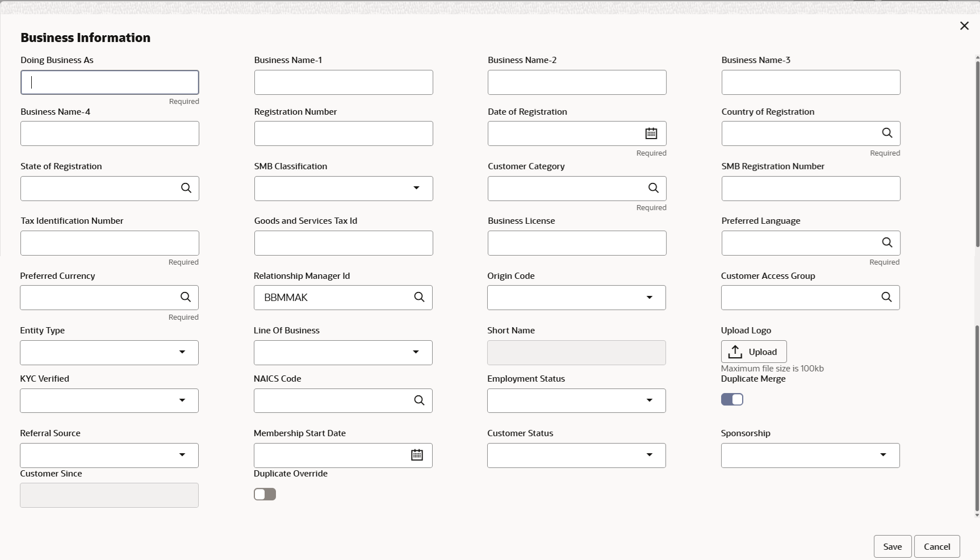This screenshot has height=560, width=980.
Task: Upload a logo file
Action: click(753, 352)
